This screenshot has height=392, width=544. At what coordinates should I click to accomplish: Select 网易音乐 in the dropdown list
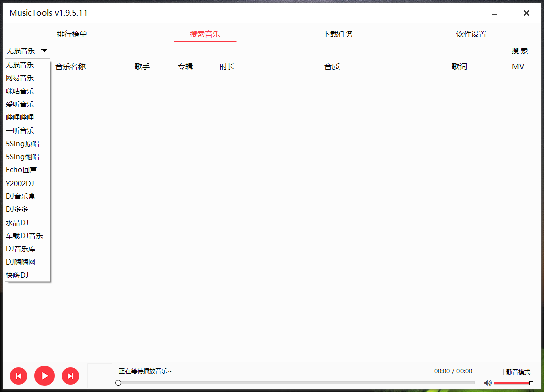pos(27,78)
